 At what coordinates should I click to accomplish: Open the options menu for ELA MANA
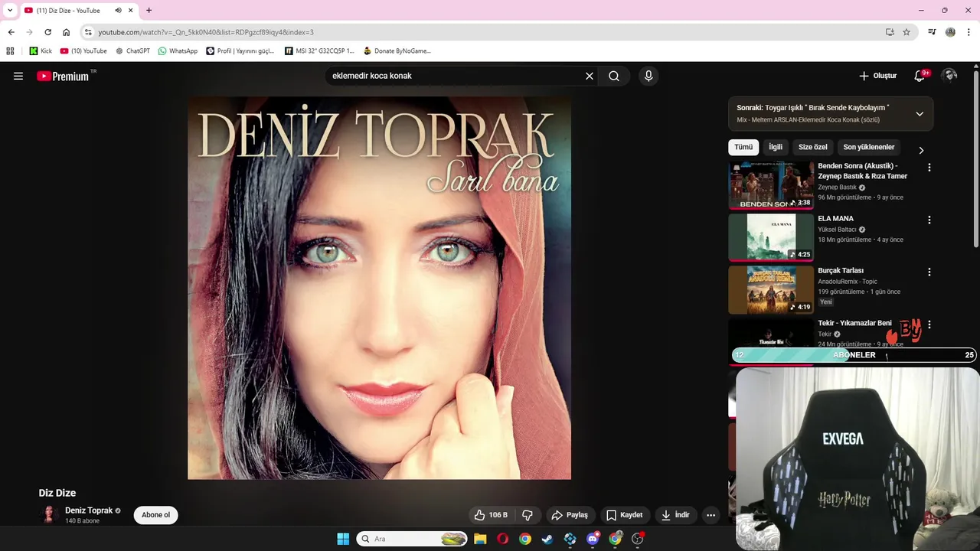click(x=929, y=220)
